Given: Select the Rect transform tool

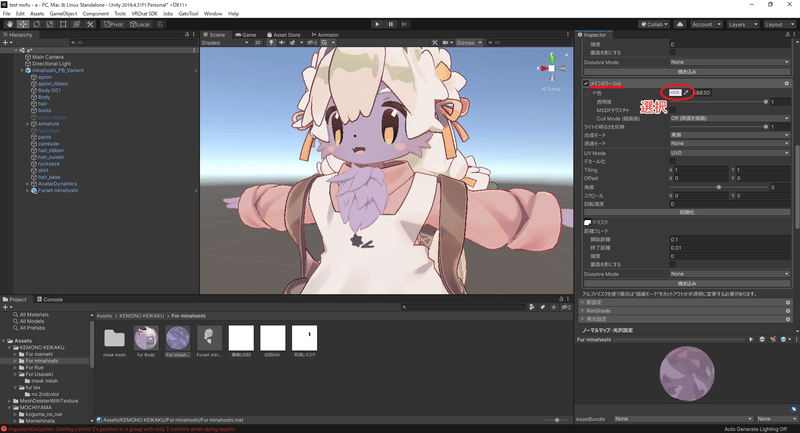Looking at the screenshot, I should 63,24.
